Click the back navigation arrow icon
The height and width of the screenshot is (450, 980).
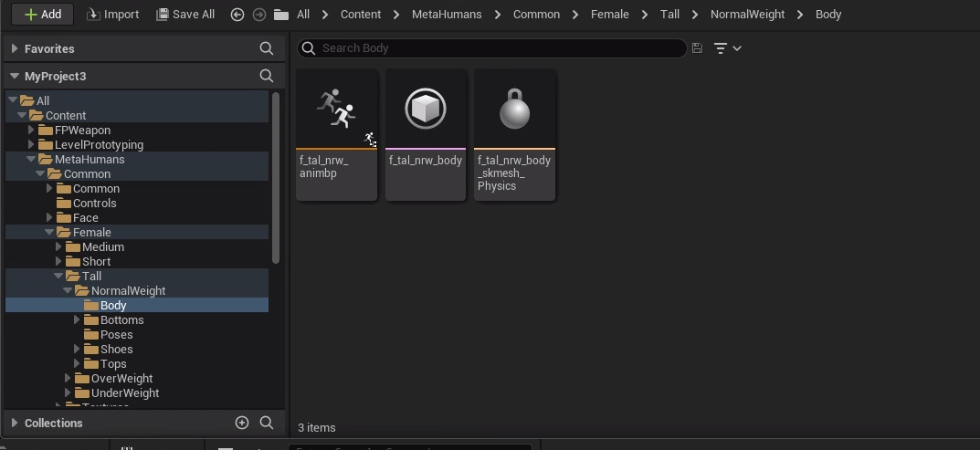[237, 15]
